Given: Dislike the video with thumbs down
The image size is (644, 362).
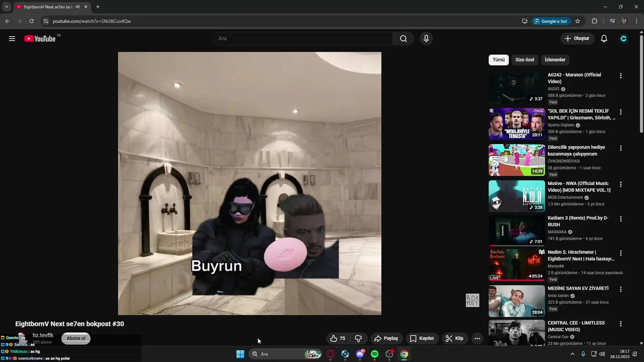Looking at the screenshot, I should [358, 338].
